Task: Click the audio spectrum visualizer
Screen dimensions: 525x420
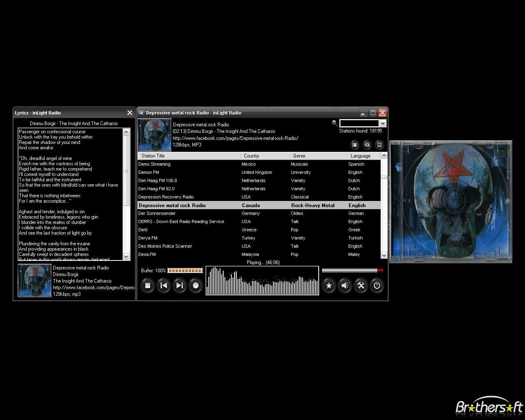Action: pyautogui.click(x=262, y=281)
